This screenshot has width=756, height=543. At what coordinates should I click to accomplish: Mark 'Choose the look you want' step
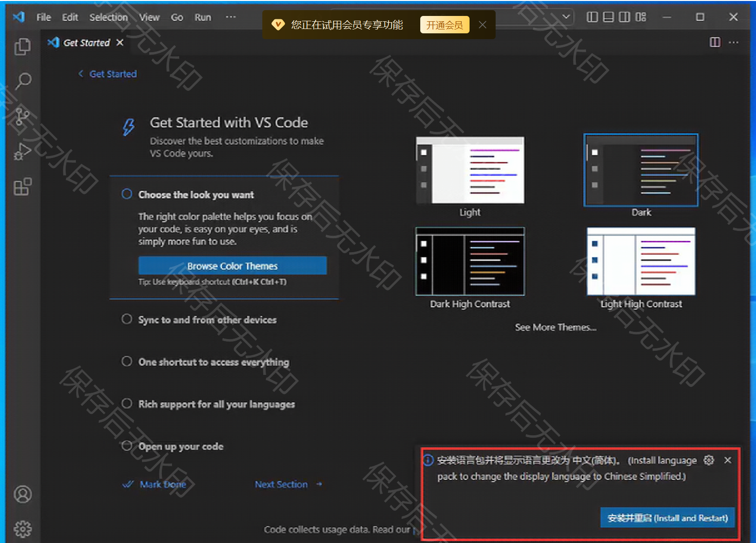[x=127, y=194]
